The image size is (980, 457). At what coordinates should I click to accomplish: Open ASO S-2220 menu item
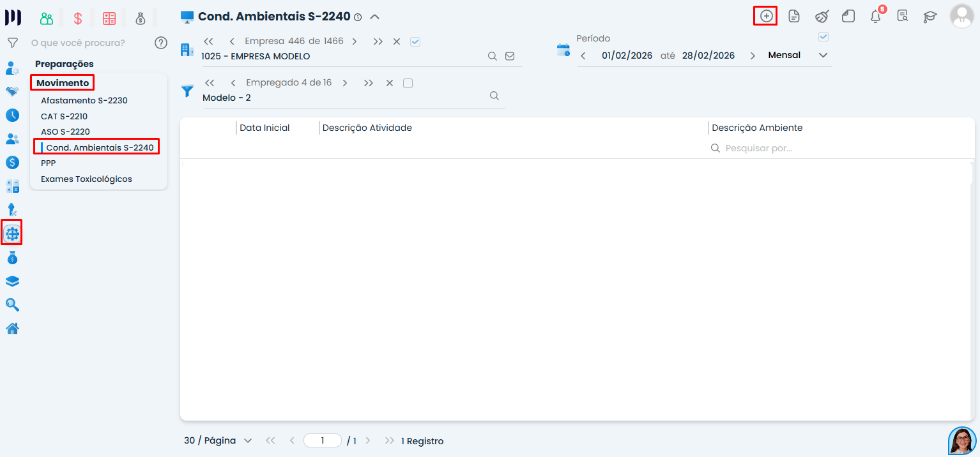65,131
